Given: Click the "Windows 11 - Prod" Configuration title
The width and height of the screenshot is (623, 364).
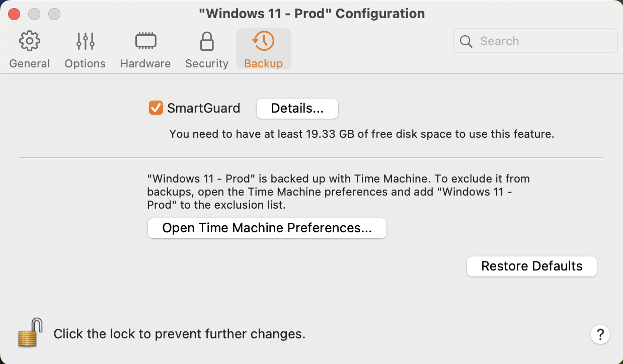Looking at the screenshot, I should click(x=311, y=14).
